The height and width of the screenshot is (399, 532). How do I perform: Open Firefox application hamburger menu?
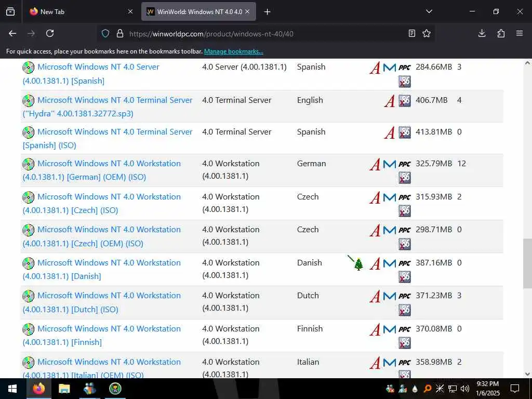[x=520, y=33]
